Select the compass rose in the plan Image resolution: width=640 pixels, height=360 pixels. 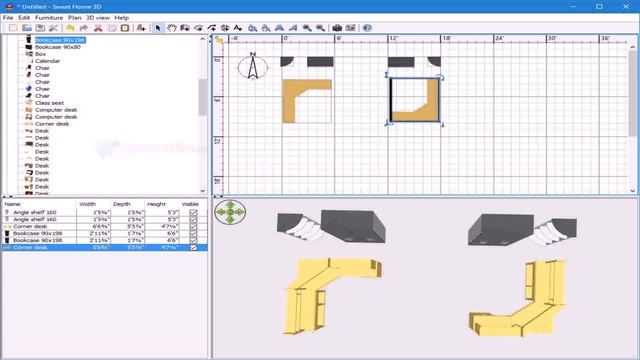coord(253,66)
